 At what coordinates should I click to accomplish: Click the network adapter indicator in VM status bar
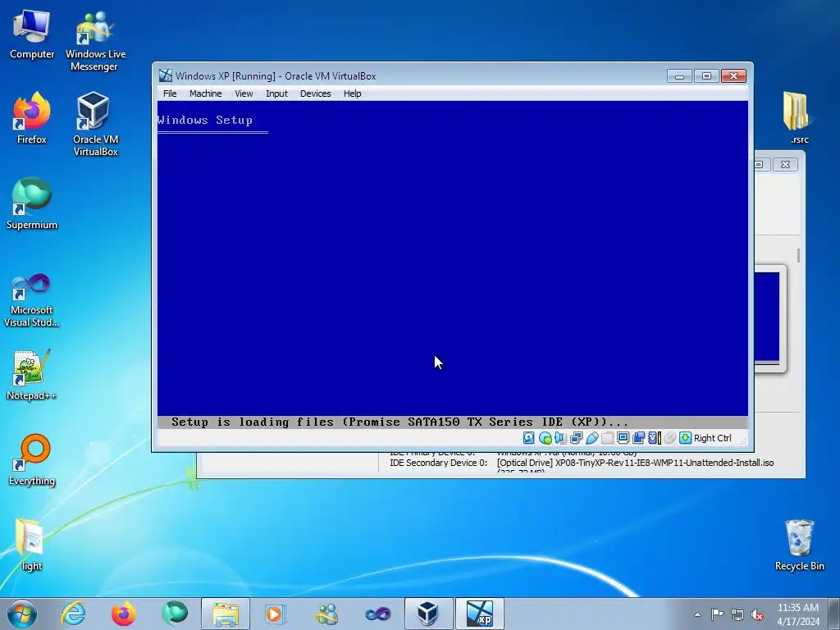(x=577, y=438)
